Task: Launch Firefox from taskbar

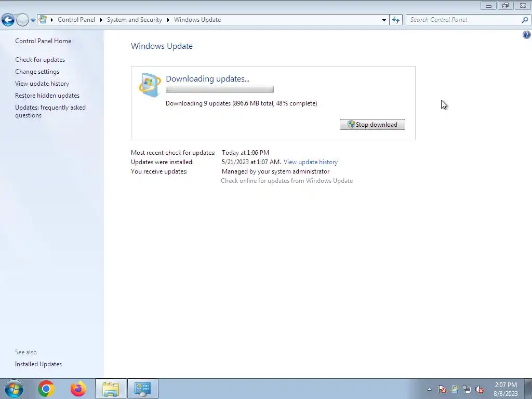Action: pos(78,389)
